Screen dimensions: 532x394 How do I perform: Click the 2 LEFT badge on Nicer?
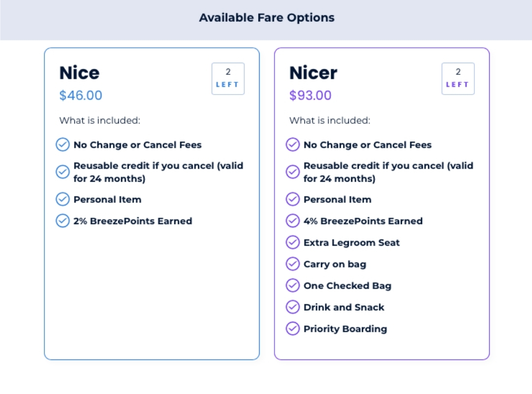(458, 79)
